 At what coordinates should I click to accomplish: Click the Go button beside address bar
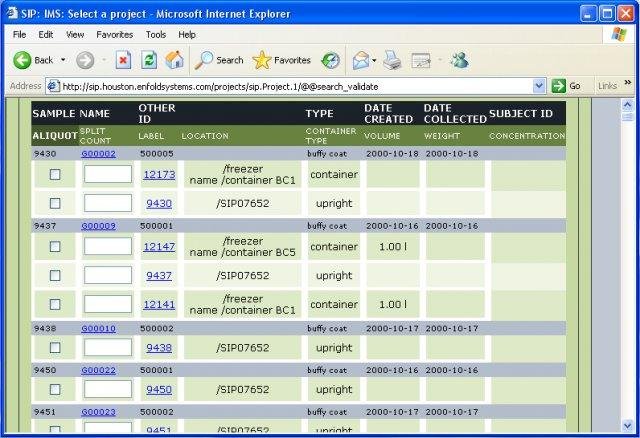(x=567, y=86)
